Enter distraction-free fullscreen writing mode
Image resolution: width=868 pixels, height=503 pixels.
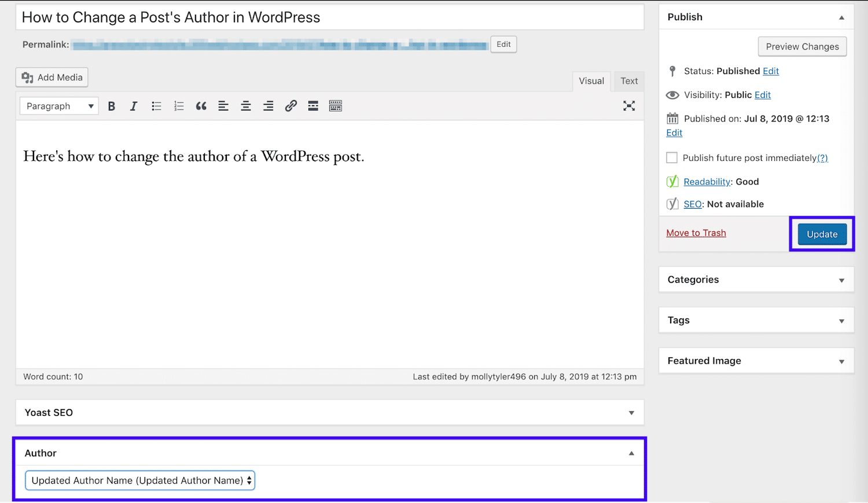click(629, 105)
